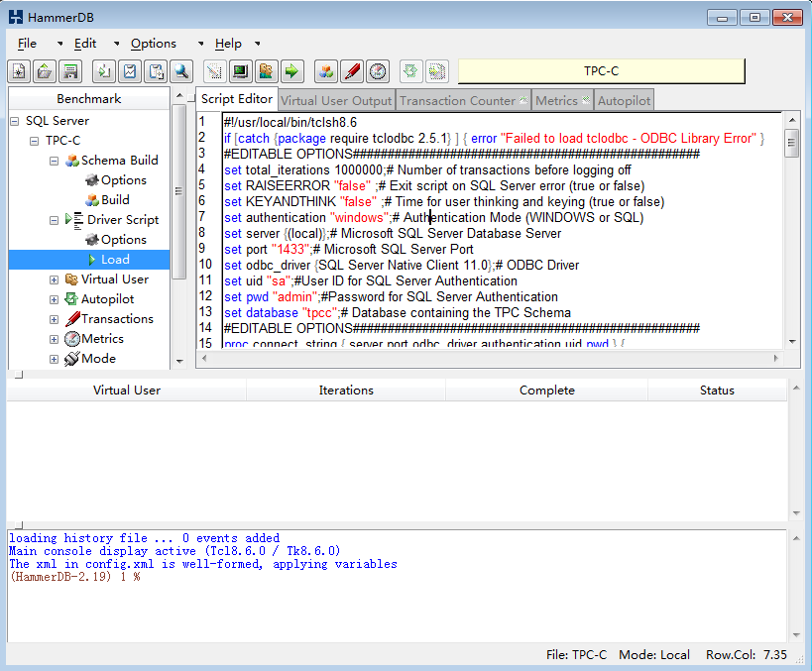Open Options under Schema Build

(x=123, y=180)
